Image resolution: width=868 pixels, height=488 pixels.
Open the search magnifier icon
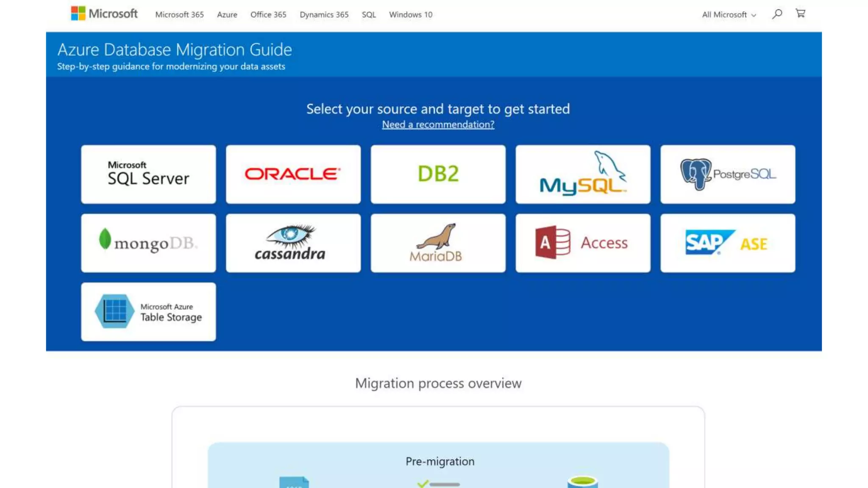[x=777, y=14]
